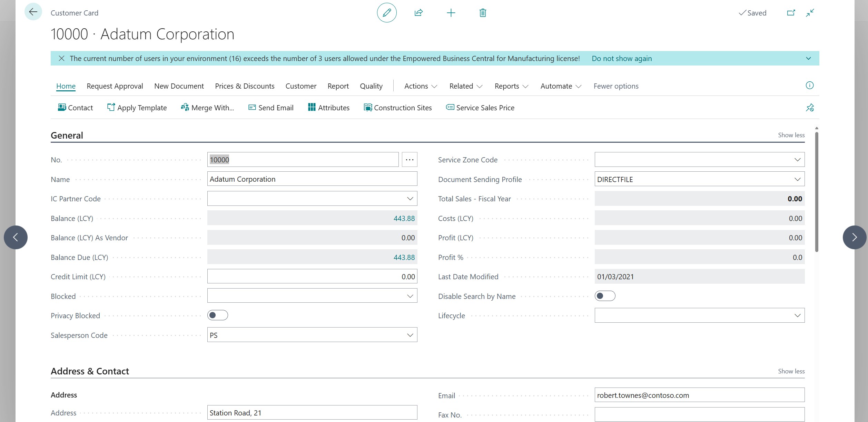Click the Name input field
Screen dimensions: 868x422
pyautogui.click(x=312, y=179)
